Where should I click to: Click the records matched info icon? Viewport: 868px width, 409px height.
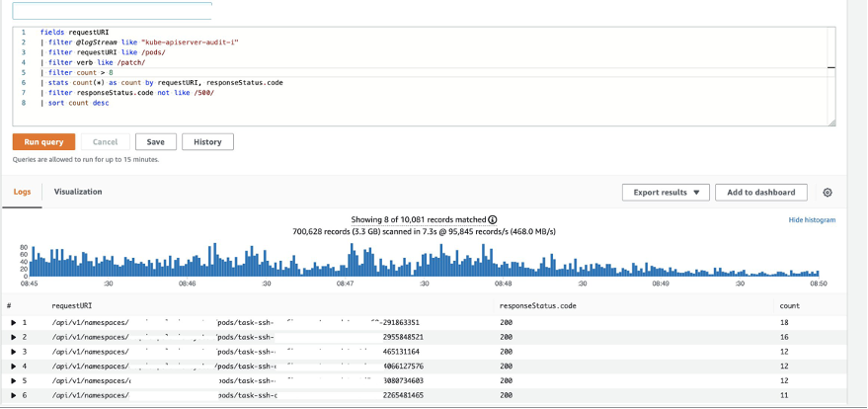click(x=493, y=219)
